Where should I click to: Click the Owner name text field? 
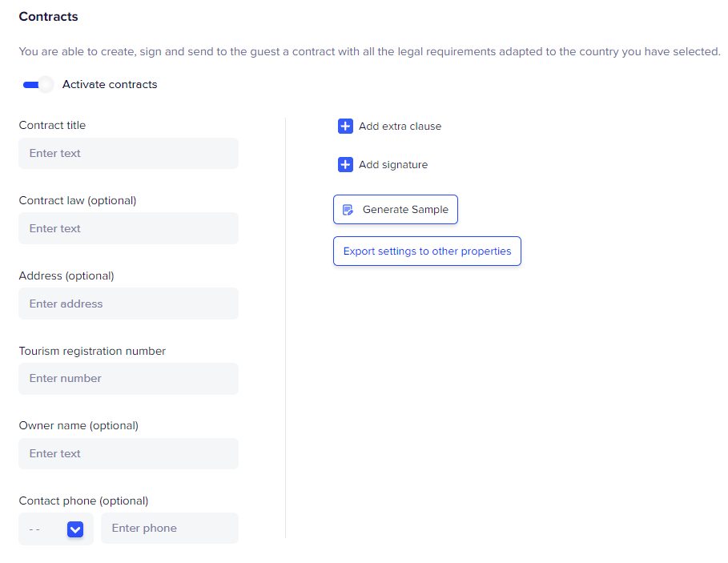coord(129,453)
